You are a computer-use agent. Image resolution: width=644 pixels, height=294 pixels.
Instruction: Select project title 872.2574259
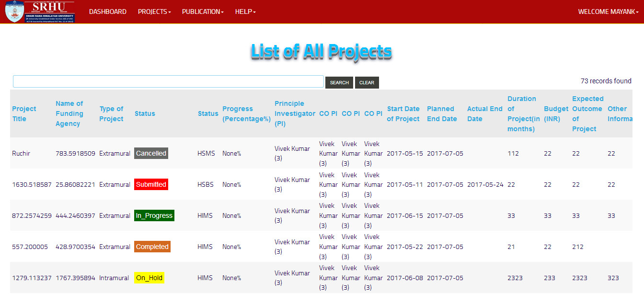tap(32, 215)
